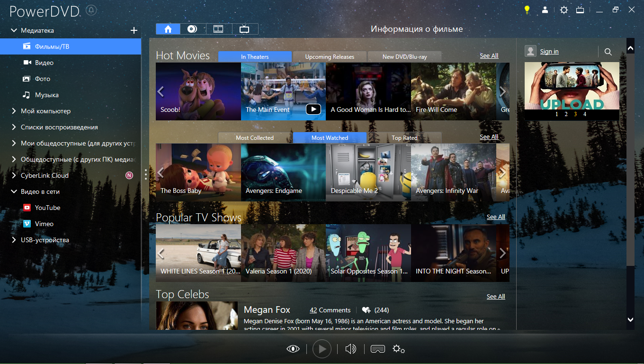Image resolution: width=644 pixels, height=364 pixels.
Task: Collapse the Медиатека tree section
Action: [14, 30]
